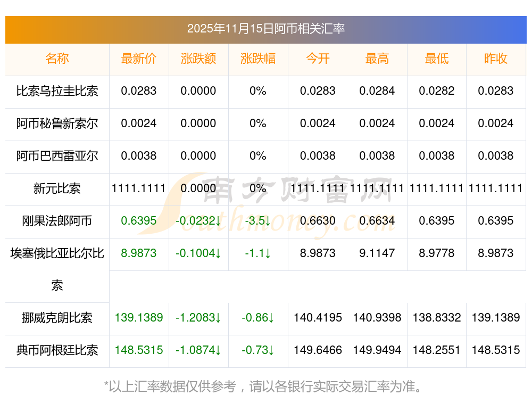Click change percent -0.73↓

pos(258,350)
